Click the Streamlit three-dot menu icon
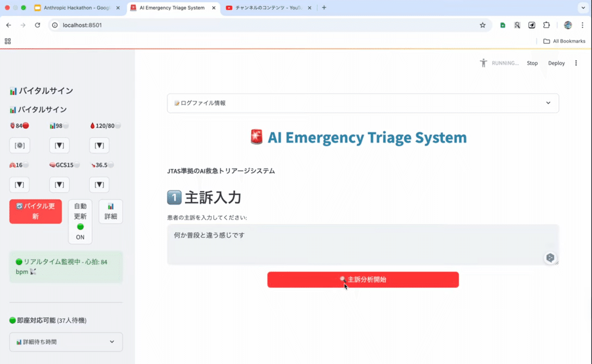The height and width of the screenshot is (364, 592). pos(576,63)
